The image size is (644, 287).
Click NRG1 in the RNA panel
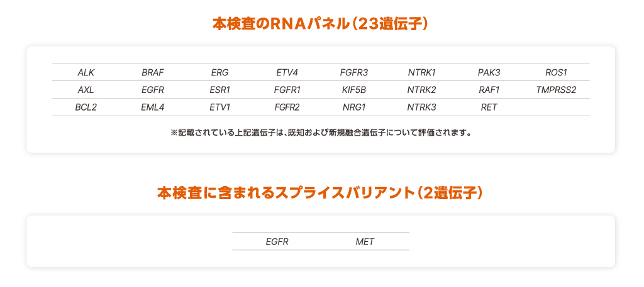(x=354, y=107)
